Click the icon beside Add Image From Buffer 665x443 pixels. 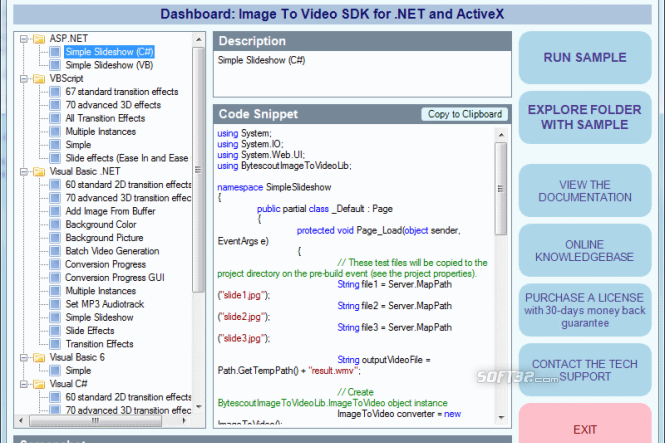(x=55, y=211)
